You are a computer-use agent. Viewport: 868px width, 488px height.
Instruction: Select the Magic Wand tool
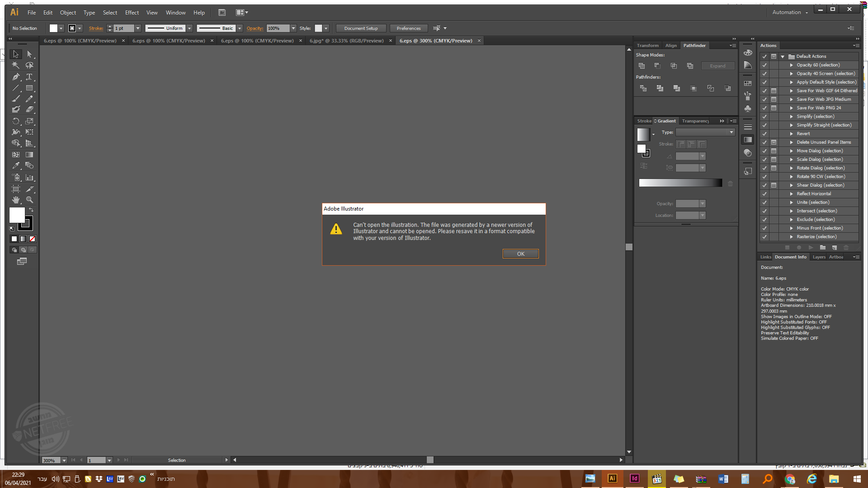pos(16,66)
